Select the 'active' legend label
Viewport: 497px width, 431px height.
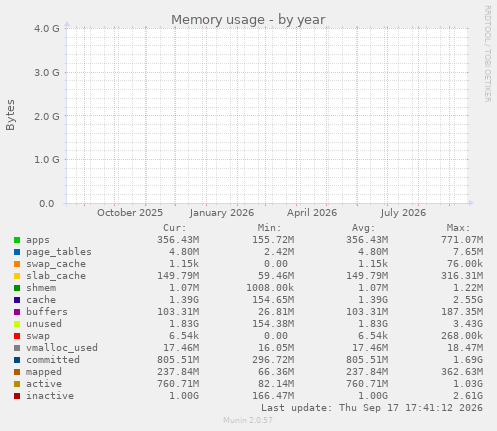[x=44, y=384]
